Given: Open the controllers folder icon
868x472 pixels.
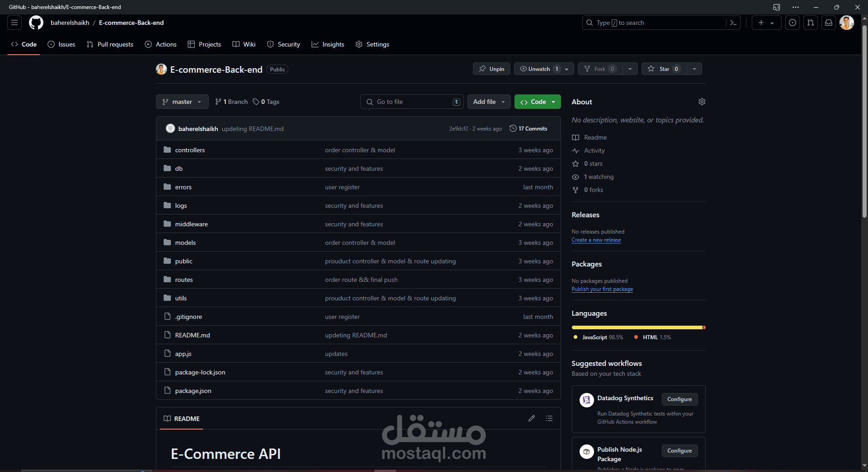Looking at the screenshot, I should 167,150.
